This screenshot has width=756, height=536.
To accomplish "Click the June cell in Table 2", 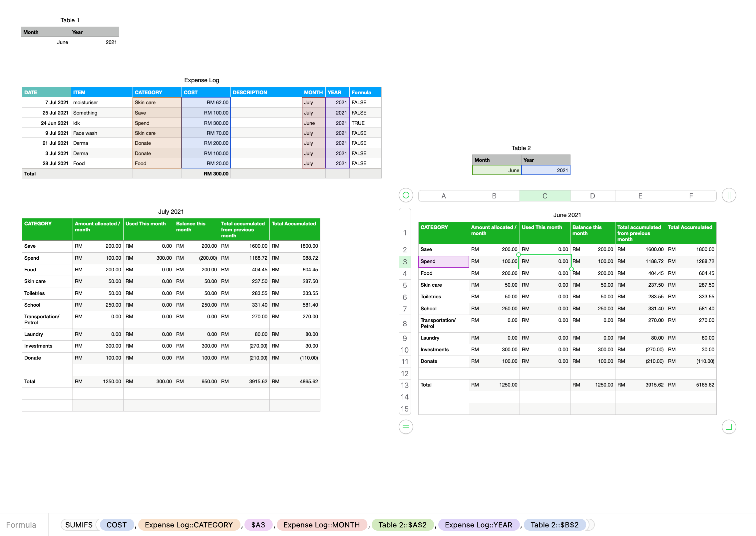I will click(x=497, y=170).
